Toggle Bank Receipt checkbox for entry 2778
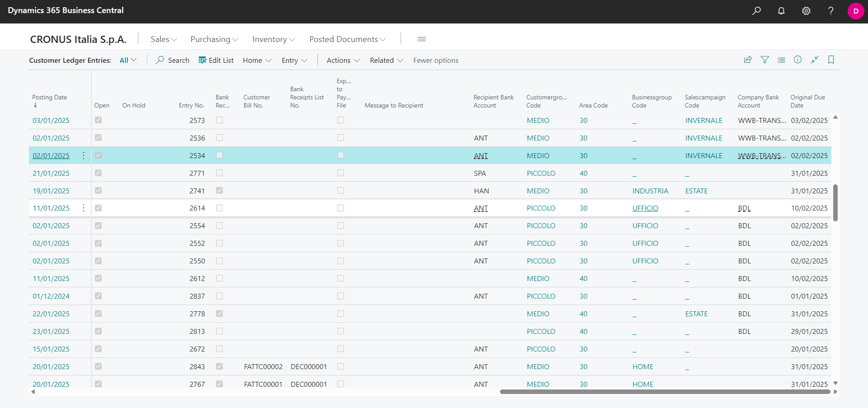Image resolution: width=868 pixels, height=408 pixels. tap(219, 314)
